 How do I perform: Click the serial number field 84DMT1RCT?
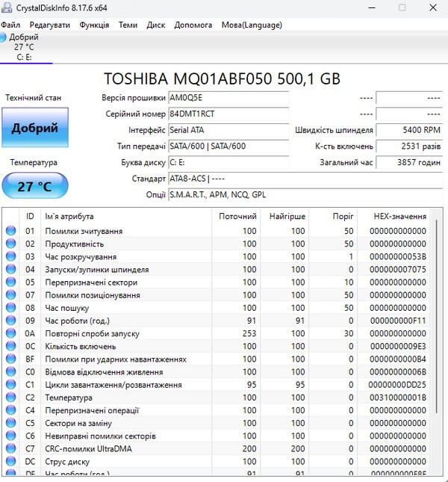pos(228,114)
